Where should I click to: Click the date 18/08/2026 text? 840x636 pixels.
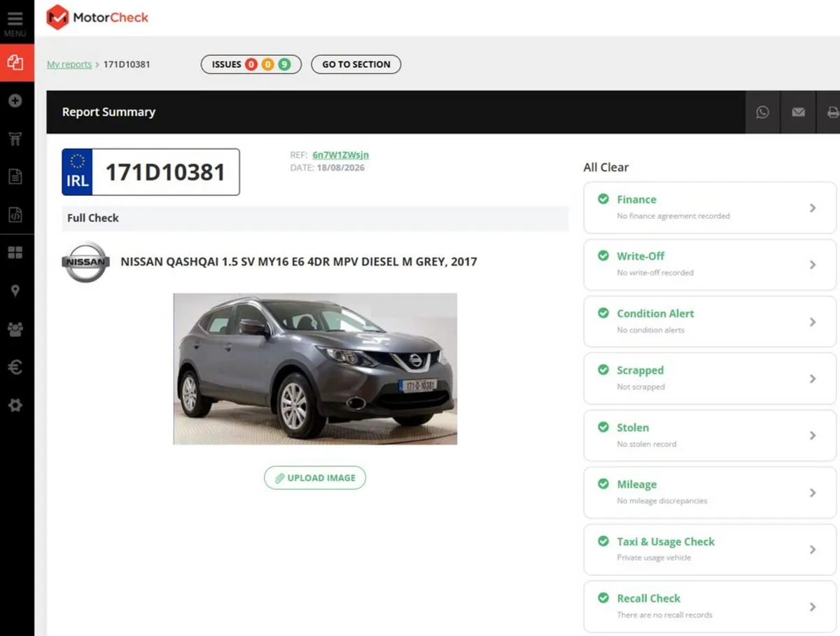point(339,168)
